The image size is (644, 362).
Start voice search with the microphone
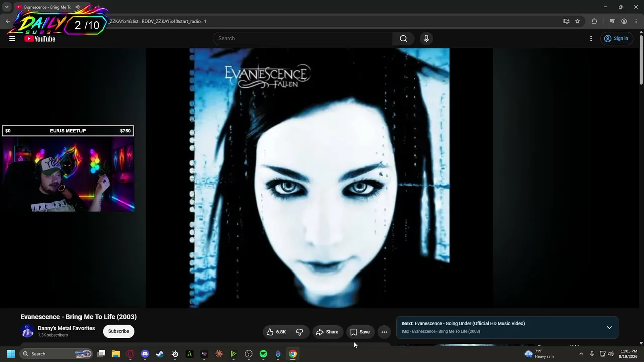[x=426, y=39]
